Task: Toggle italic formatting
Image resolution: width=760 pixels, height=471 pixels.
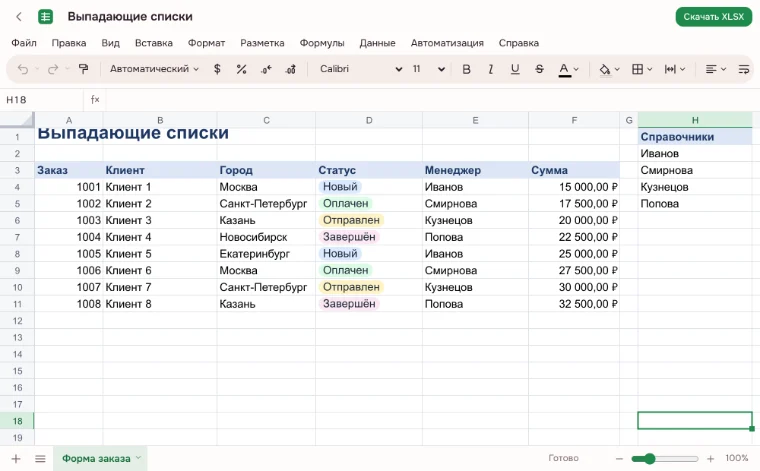Action: click(491, 69)
